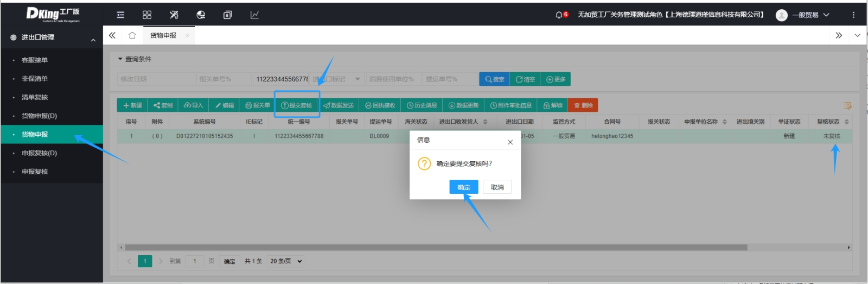Open notifications bell with 6 badge
Image resolution: width=868 pixels, height=284 pixels.
pos(561,15)
